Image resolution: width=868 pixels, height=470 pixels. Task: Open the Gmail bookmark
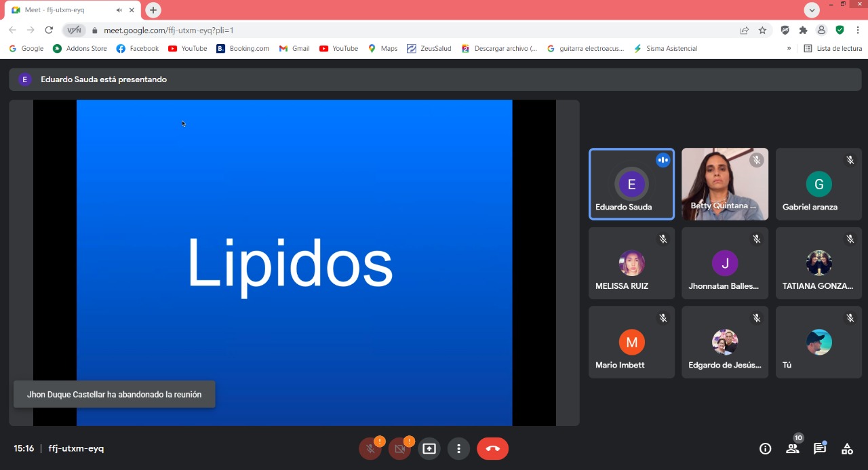pos(294,49)
